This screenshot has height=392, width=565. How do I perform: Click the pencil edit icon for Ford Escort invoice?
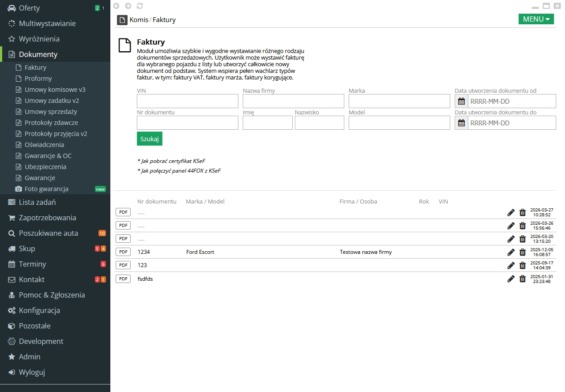coord(511,252)
